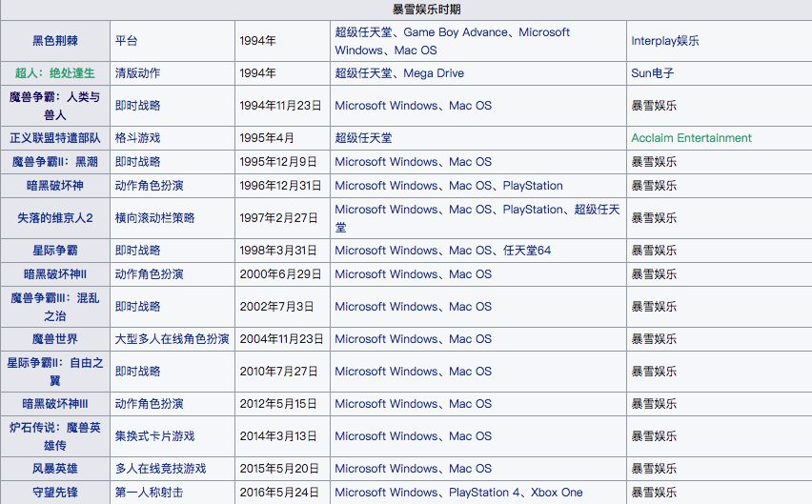The image size is (812, 504).
Task: Open the 暗黑破坏神III game link
Action: tap(55, 404)
